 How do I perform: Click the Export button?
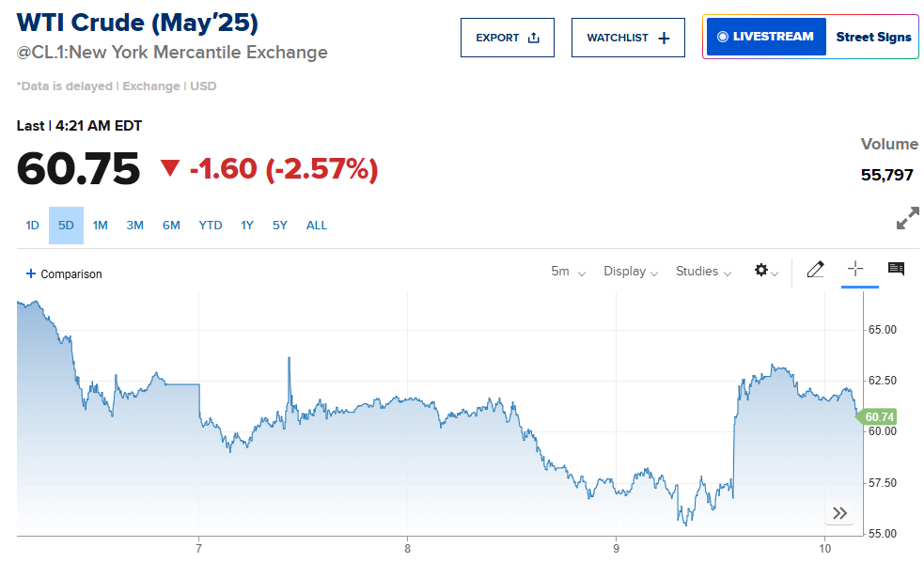click(x=508, y=38)
